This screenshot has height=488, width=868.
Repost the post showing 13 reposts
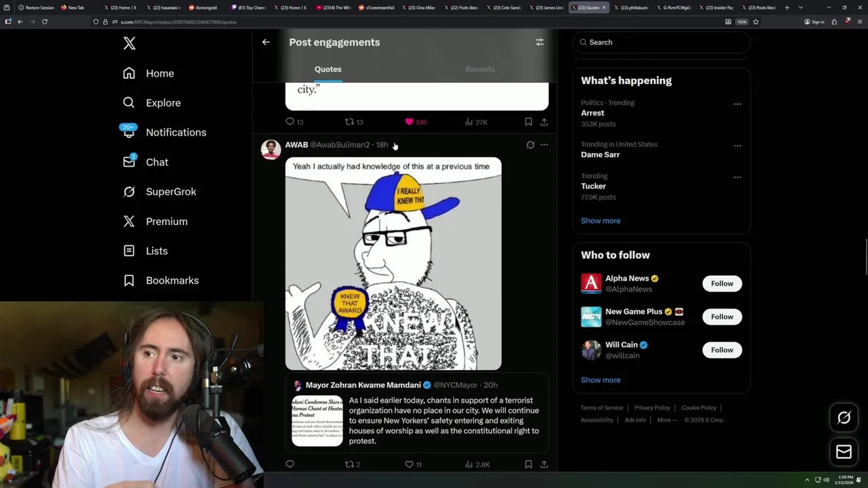tap(354, 122)
